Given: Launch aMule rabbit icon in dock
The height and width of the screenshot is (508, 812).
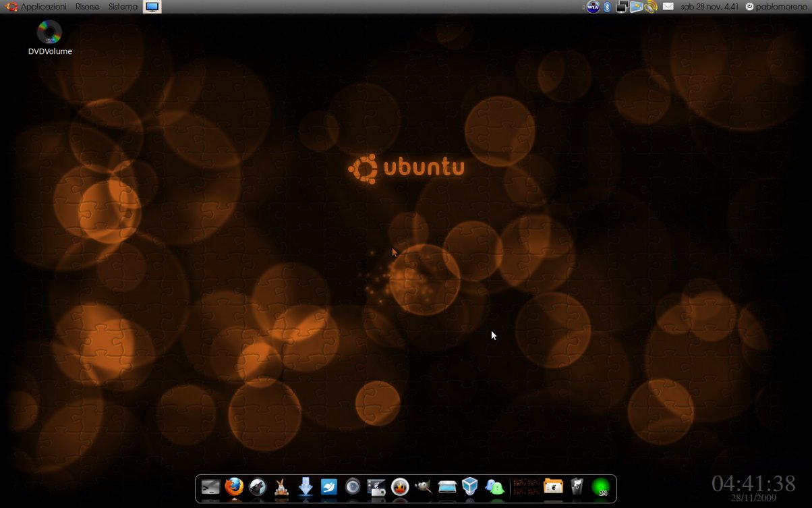Looking at the screenshot, I should pyautogui.click(x=281, y=487).
